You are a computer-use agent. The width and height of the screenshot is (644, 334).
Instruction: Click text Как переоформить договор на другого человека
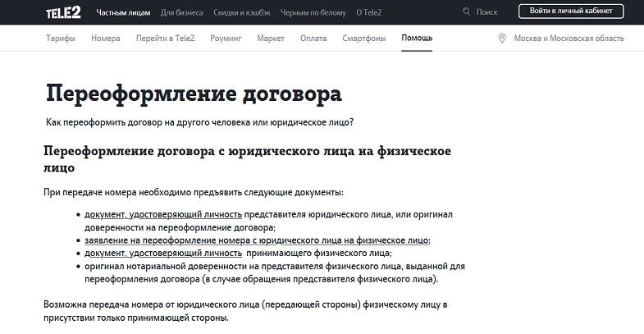(x=199, y=122)
